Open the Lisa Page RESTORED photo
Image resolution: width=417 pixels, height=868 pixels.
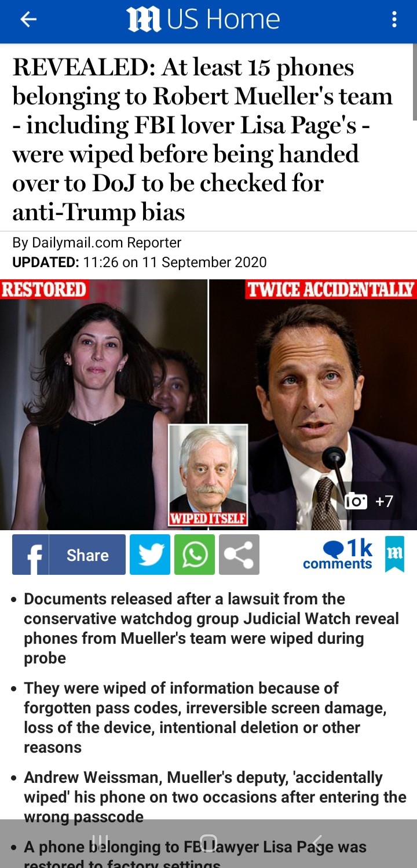pyautogui.click(x=103, y=404)
